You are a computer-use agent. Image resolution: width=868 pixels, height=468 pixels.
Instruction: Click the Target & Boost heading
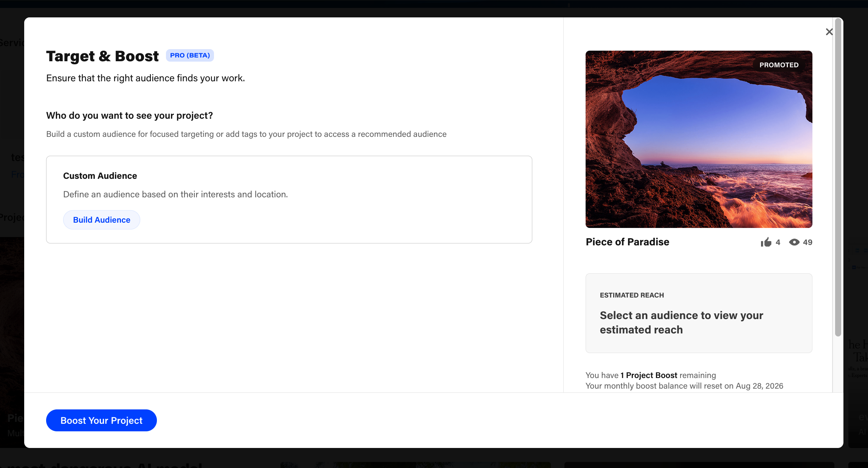(102, 56)
